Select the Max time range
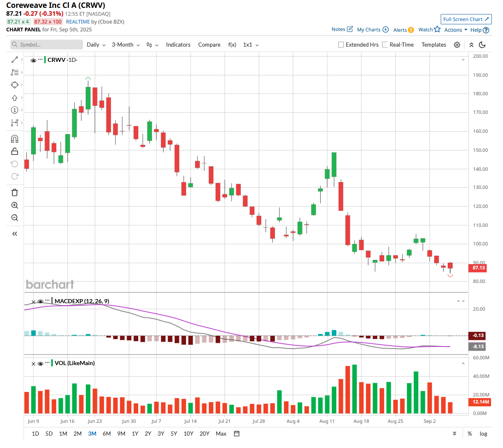Image resolution: width=503 pixels, height=448 pixels. pos(221,434)
